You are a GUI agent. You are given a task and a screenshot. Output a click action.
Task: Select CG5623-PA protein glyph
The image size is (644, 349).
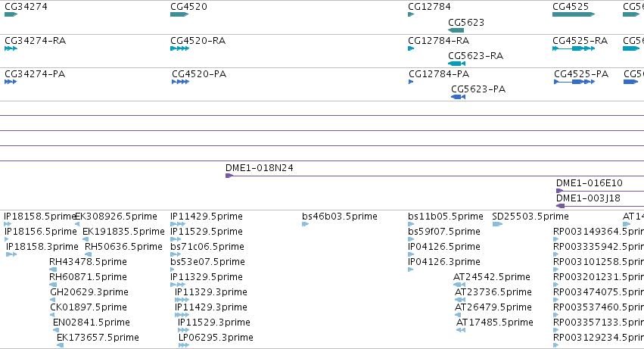pyautogui.click(x=459, y=97)
